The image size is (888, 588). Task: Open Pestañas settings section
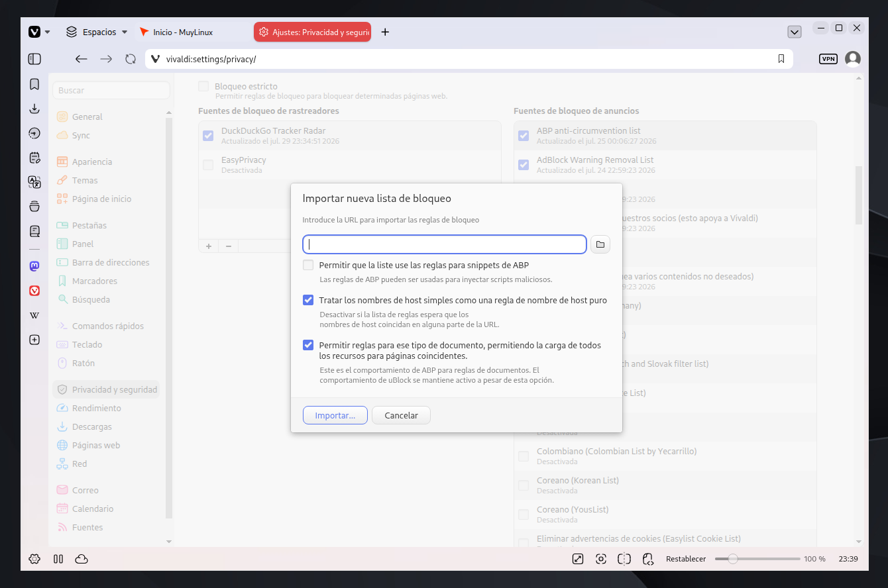click(x=89, y=225)
